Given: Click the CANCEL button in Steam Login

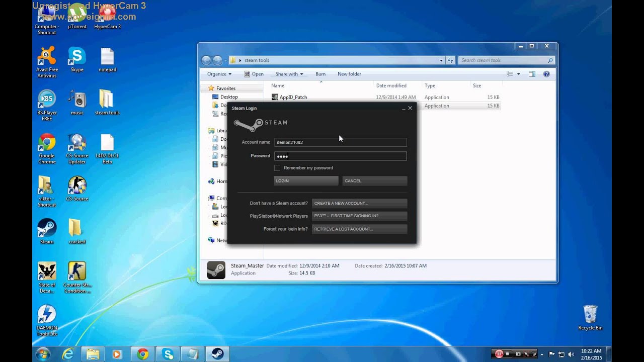Looking at the screenshot, I should (375, 180).
